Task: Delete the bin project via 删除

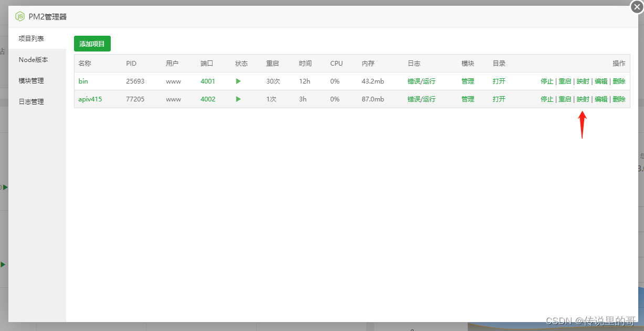Action: [619, 81]
